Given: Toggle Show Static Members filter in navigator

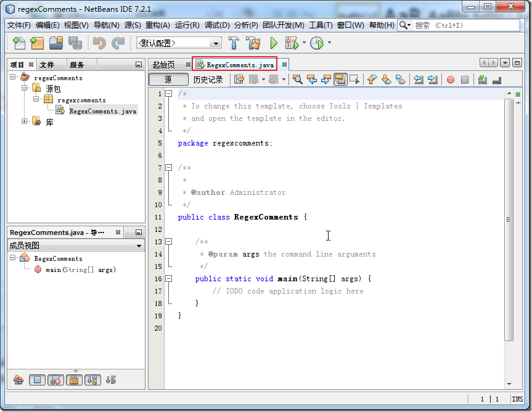Looking at the screenshot, I should pos(55,380).
